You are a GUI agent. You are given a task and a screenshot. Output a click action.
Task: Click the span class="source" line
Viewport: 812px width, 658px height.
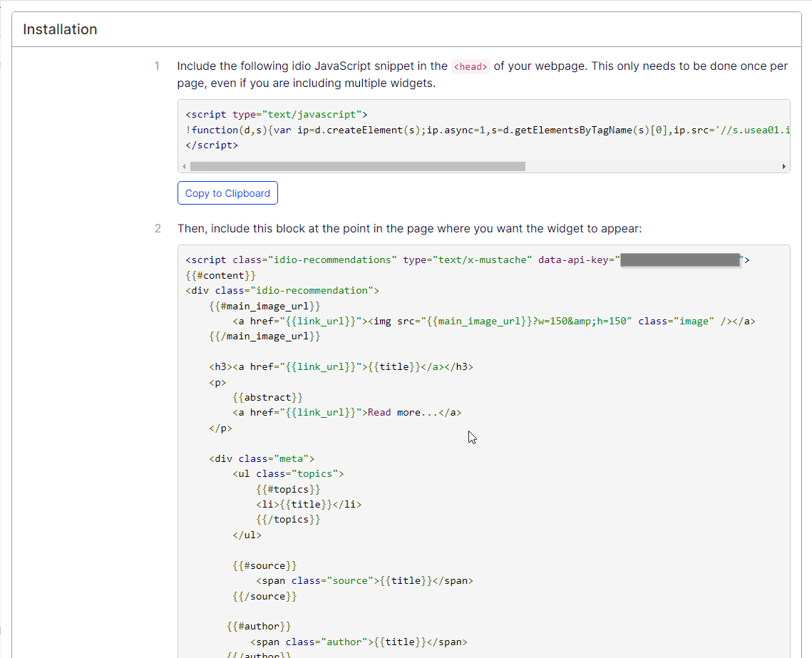click(364, 581)
